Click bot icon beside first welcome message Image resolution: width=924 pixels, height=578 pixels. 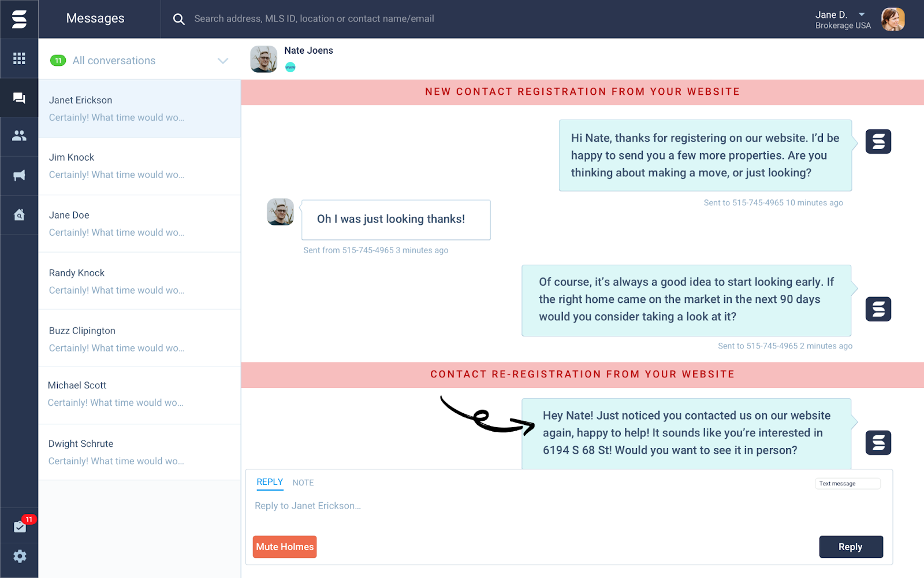(x=878, y=142)
